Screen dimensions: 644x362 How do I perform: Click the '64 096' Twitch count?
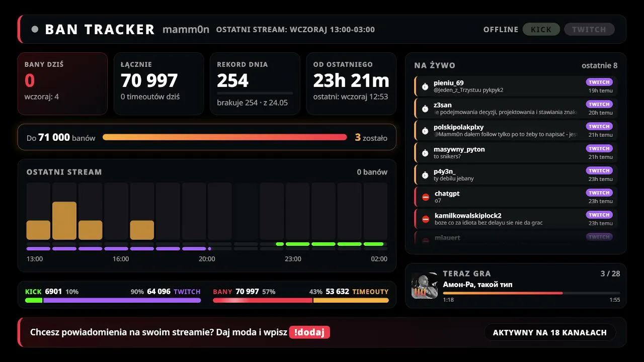pyautogui.click(x=158, y=292)
